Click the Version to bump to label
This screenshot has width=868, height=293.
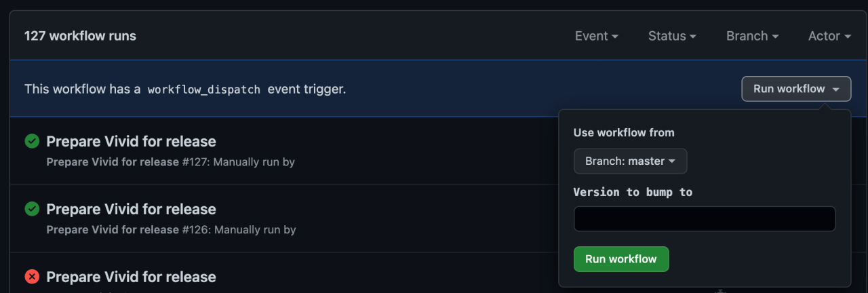pyautogui.click(x=633, y=192)
